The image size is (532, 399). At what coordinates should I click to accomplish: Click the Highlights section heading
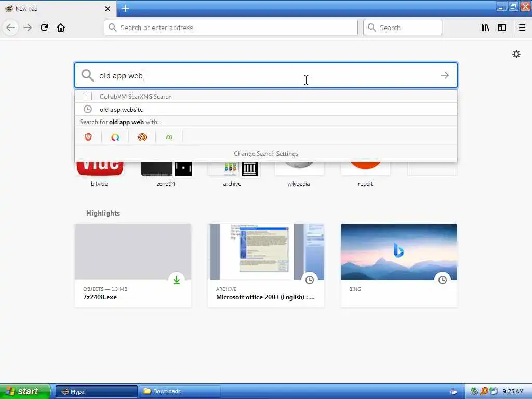103,213
